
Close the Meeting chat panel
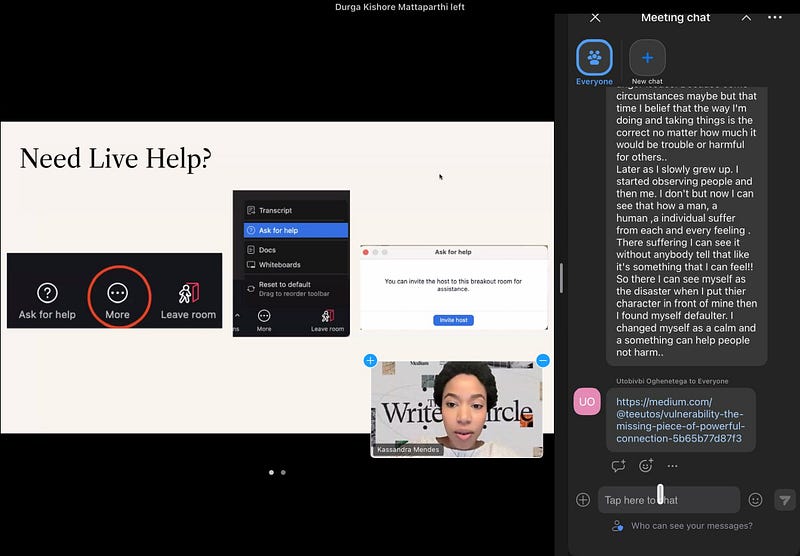click(595, 18)
